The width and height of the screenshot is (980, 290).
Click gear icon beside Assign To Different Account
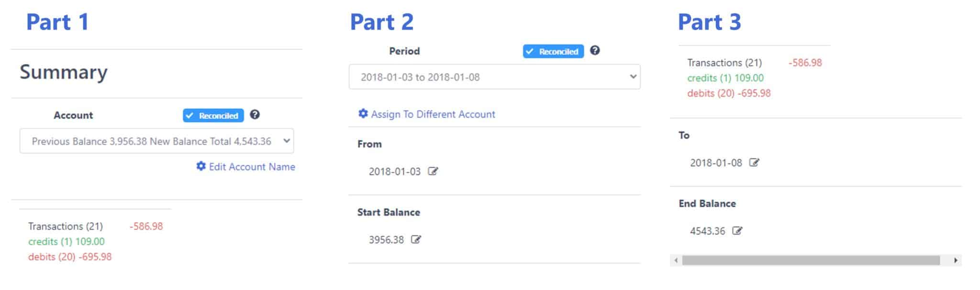click(363, 113)
